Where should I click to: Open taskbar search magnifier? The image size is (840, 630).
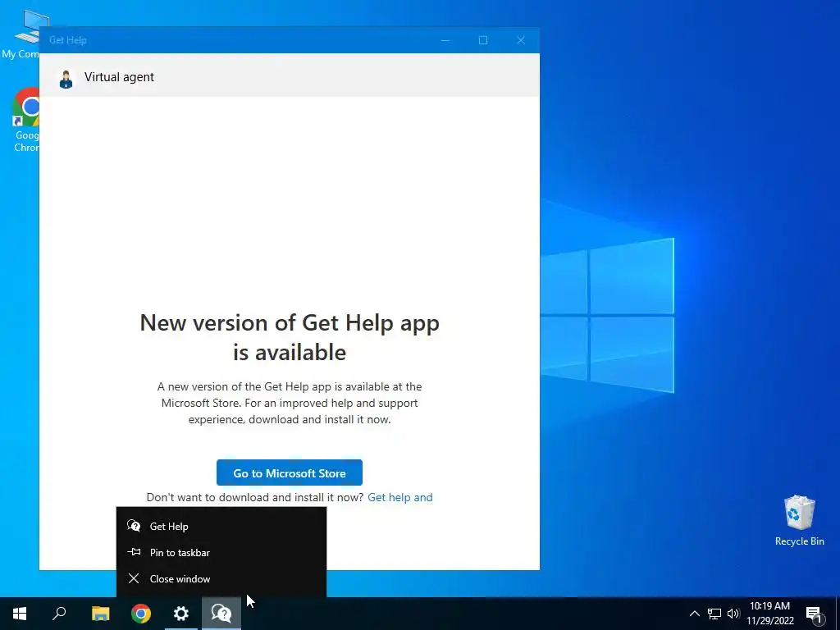(59, 614)
